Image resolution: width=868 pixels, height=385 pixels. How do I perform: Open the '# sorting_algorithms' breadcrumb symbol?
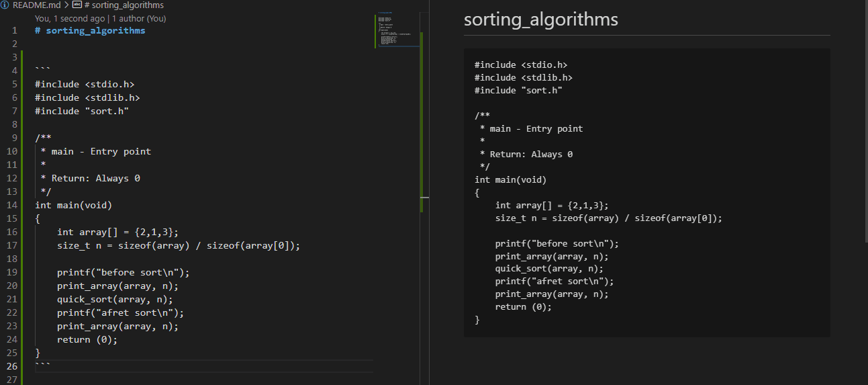(x=124, y=5)
